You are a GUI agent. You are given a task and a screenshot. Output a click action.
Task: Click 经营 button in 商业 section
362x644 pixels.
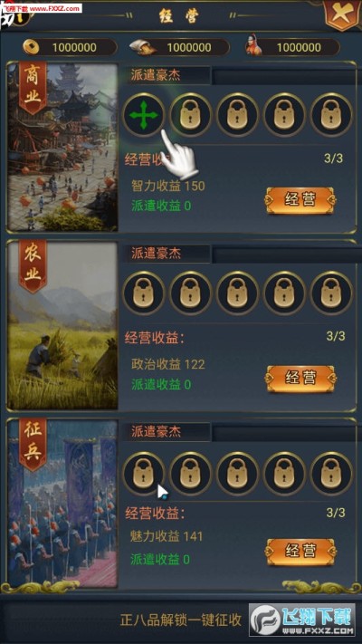pos(300,200)
